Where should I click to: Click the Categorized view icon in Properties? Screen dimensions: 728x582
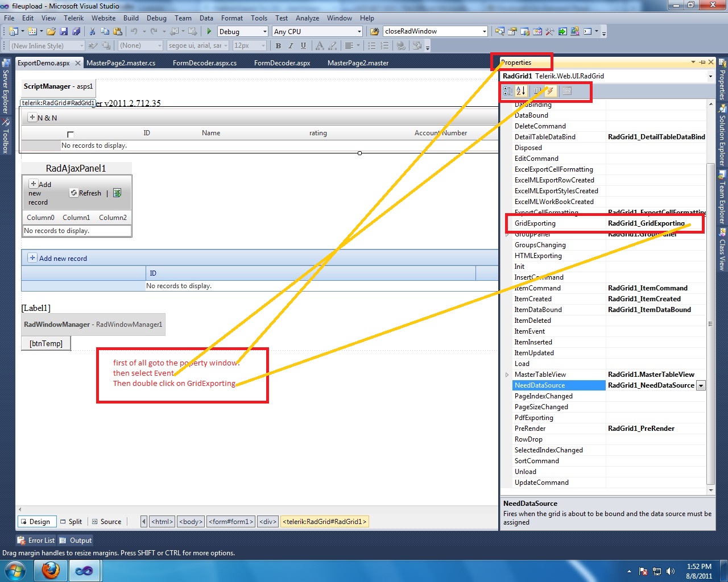[508, 91]
